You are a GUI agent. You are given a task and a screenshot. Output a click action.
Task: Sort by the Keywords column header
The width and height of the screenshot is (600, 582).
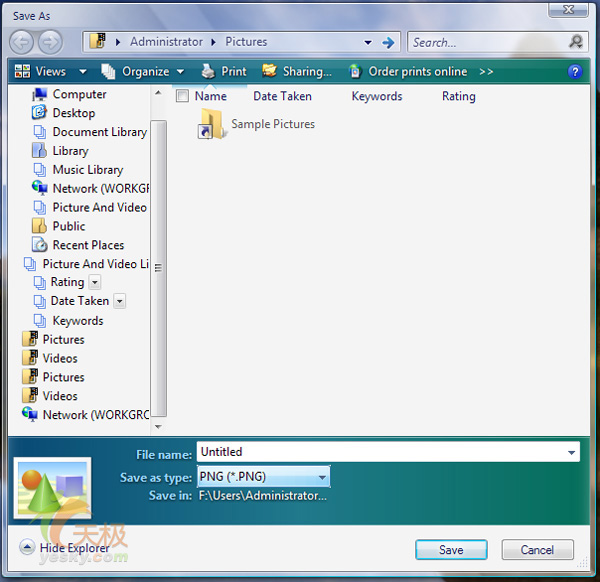(x=377, y=96)
